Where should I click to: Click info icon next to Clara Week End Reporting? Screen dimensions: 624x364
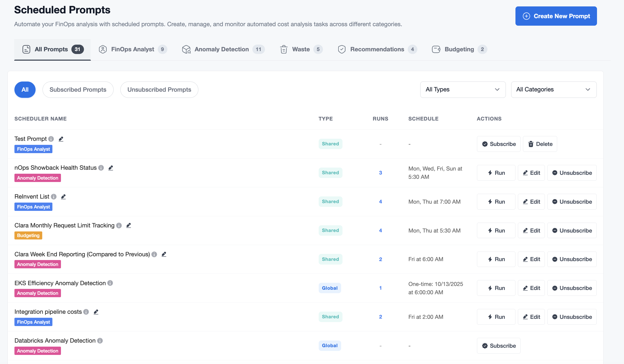click(x=154, y=254)
